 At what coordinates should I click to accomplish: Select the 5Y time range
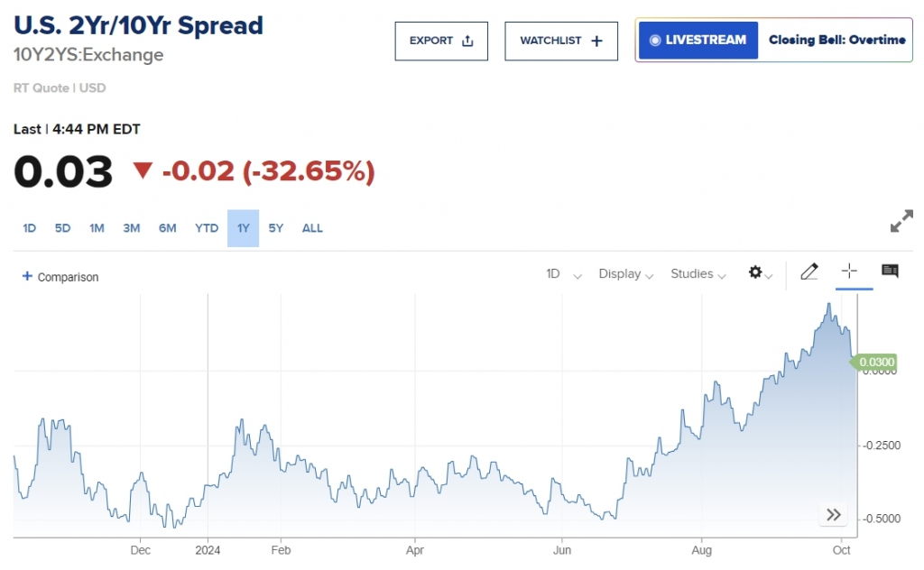[x=276, y=228]
